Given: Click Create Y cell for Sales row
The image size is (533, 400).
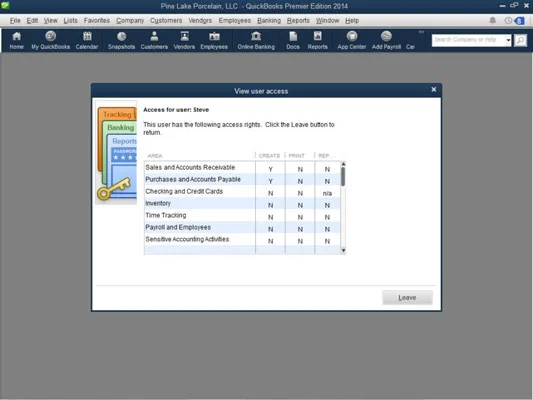Looking at the screenshot, I should pos(271,169).
